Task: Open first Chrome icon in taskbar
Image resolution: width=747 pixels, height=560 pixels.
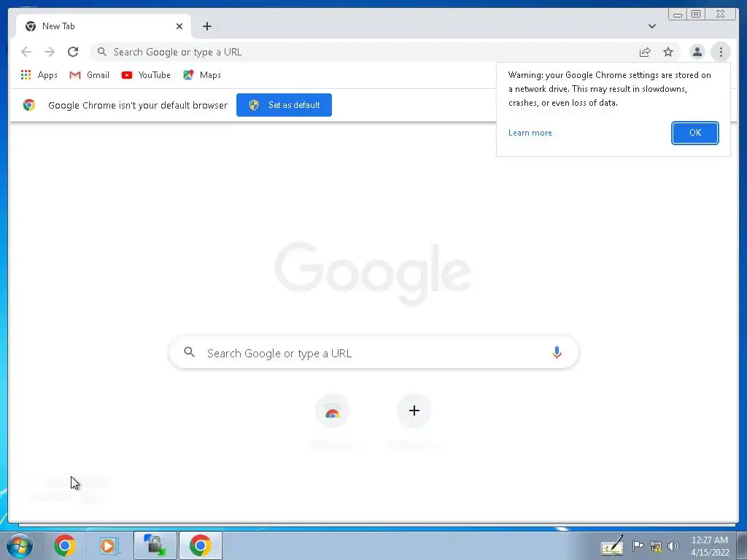Action: click(x=64, y=545)
